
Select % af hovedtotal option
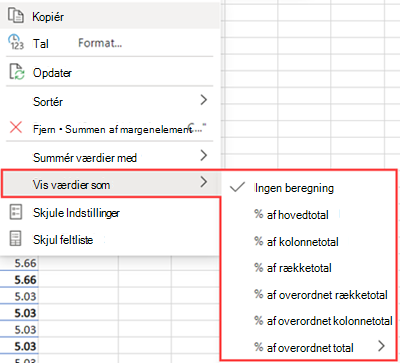[x=308, y=215]
